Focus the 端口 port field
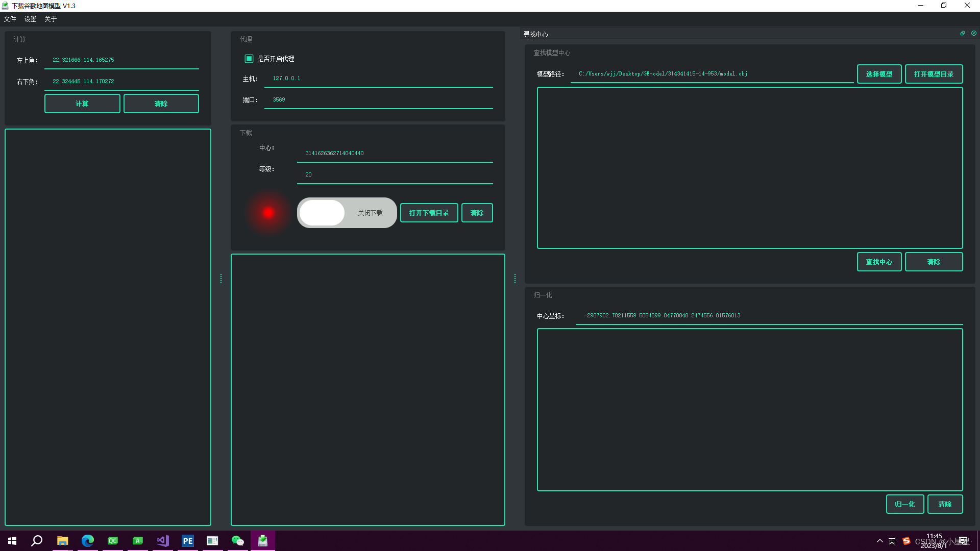The width and height of the screenshot is (980, 551). pyautogui.click(x=379, y=100)
